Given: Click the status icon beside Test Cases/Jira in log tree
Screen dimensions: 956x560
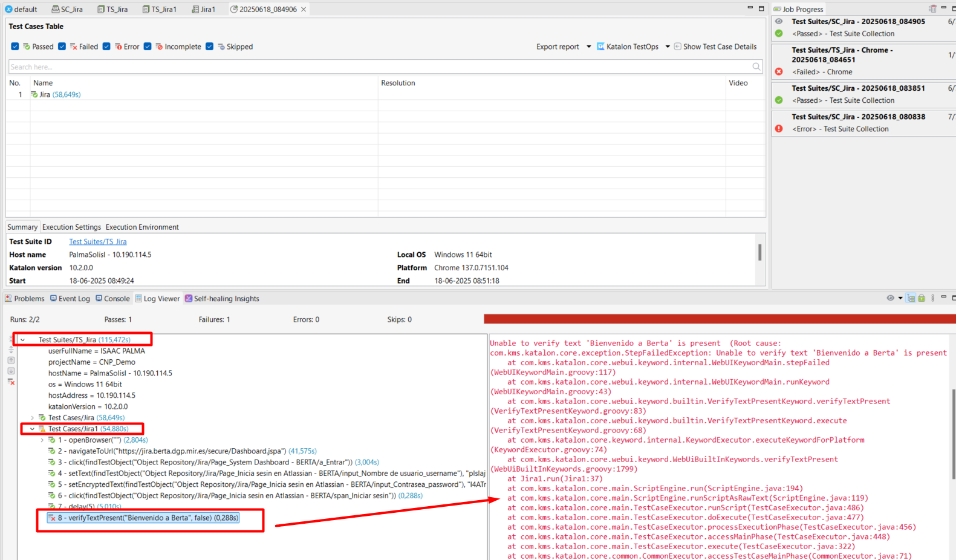Looking at the screenshot, I should pos(42,418).
